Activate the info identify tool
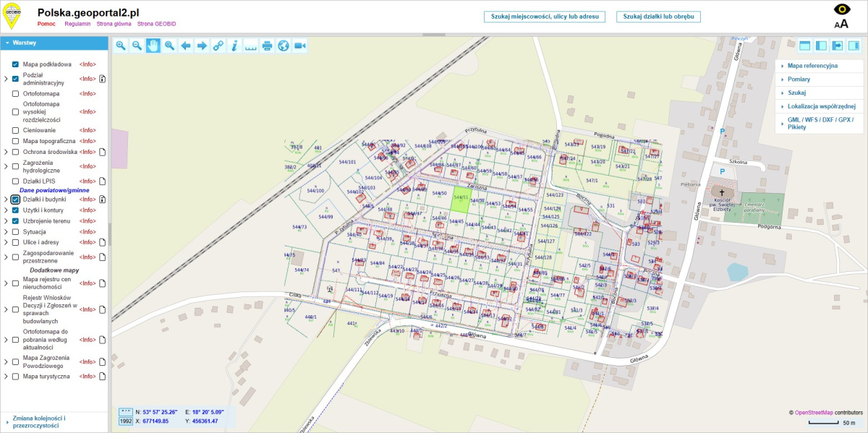 (234, 46)
